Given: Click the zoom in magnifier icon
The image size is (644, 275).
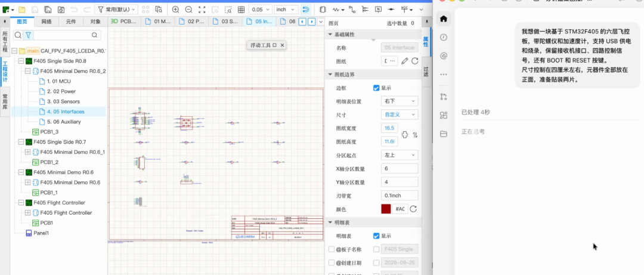Looking at the screenshot, I should (176, 10).
